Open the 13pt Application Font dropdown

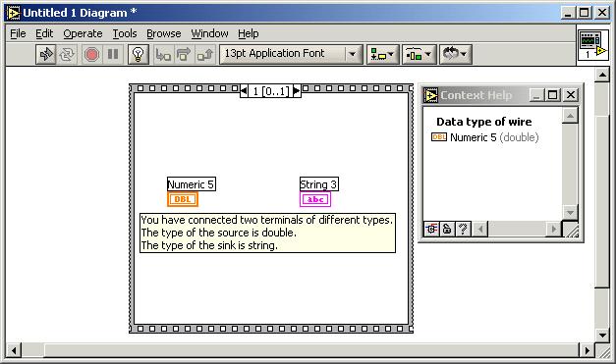tap(291, 54)
